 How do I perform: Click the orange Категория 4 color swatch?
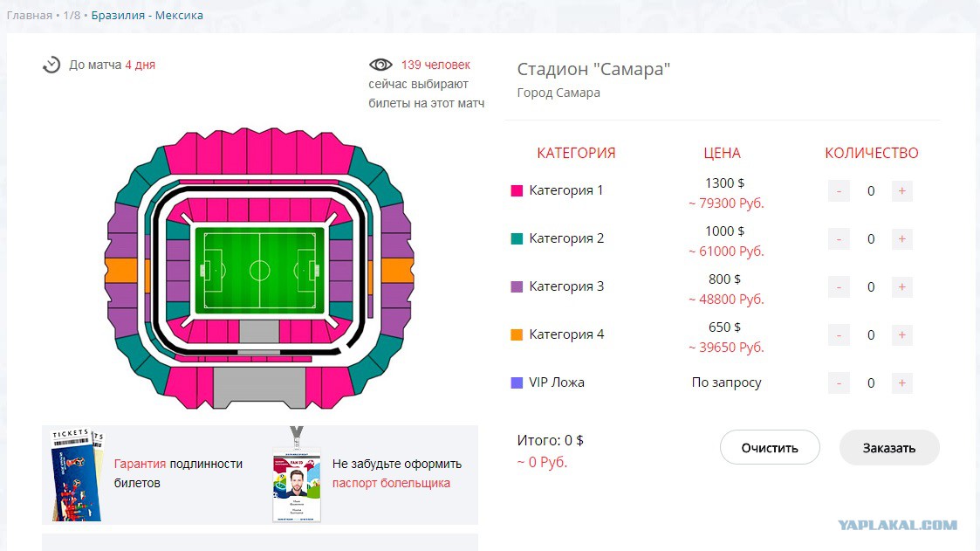tap(517, 334)
